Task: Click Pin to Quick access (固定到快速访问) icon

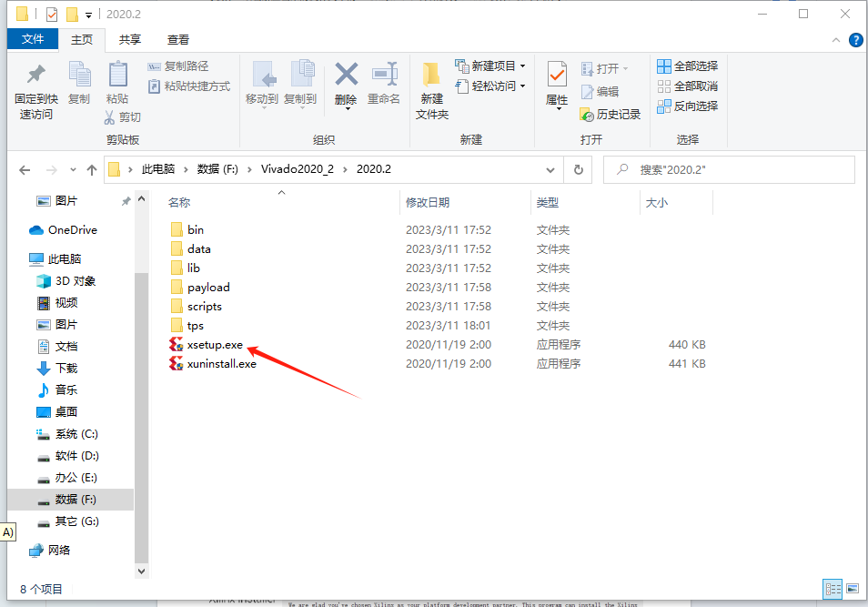Action: [x=36, y=75]
